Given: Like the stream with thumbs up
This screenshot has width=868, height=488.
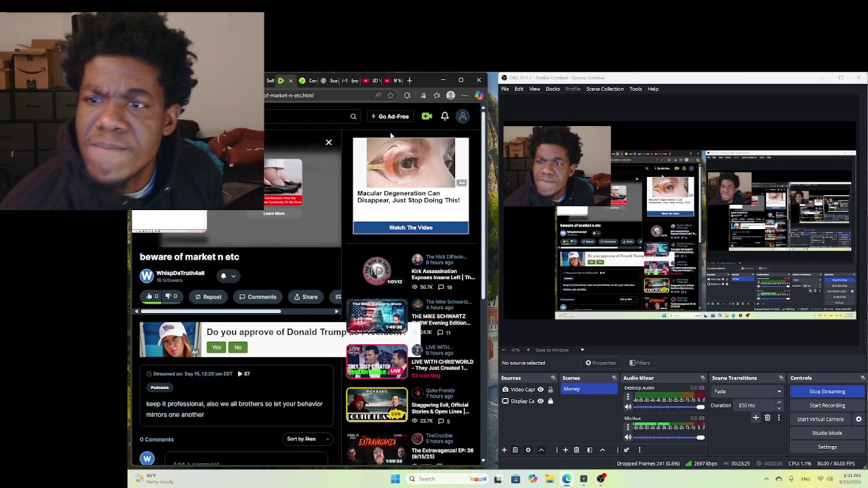Looking at the screenshot, I should click(x=153, y=296).
